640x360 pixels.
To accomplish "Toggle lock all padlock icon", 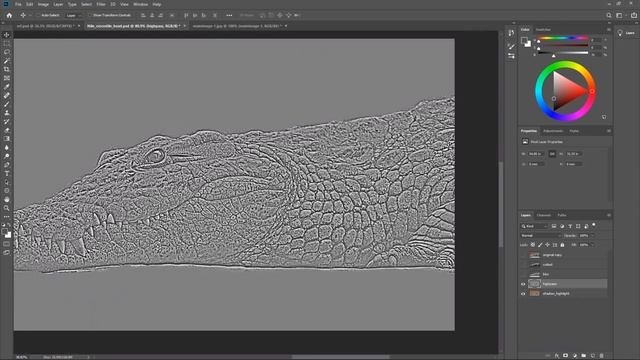I will coord(562,245).
